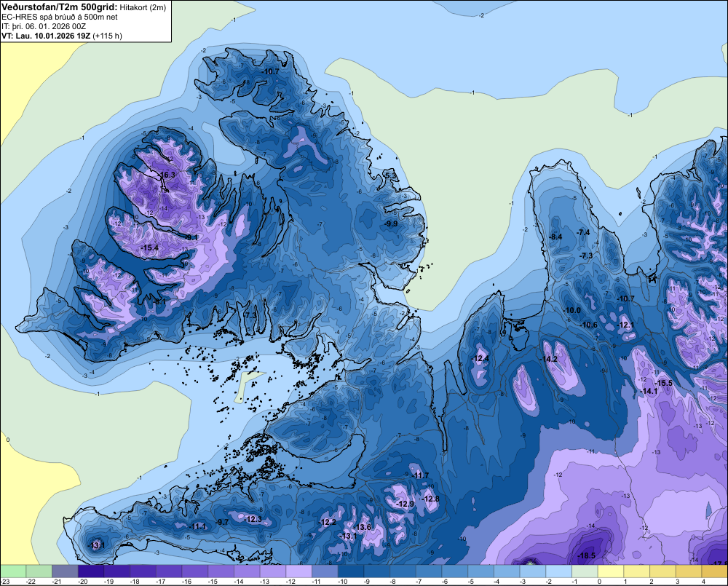Click the -9.9 temperature label
728x586 pixels.
coord(391,223)
